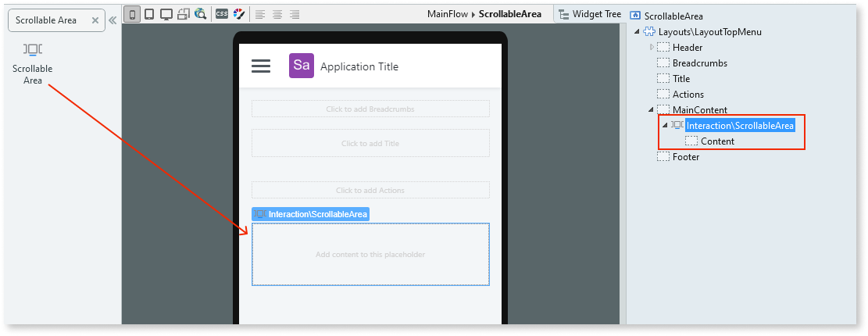Collapse the left toolbox panel chevrons
868x336 pixels.
click(x=113, y=20)
